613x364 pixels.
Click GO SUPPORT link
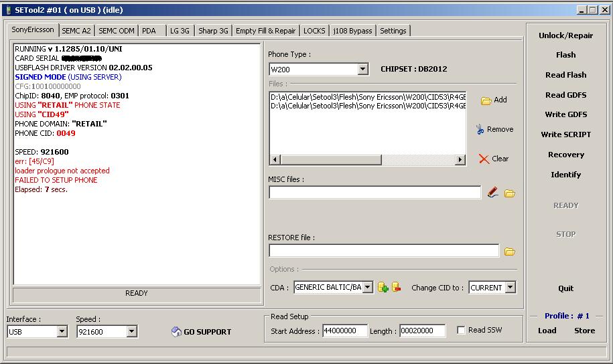(202, 332)
